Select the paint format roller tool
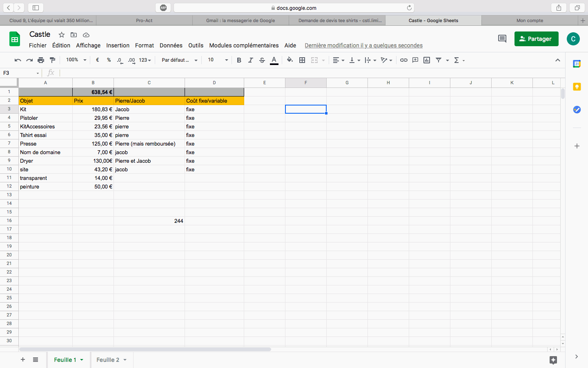The height and width of the screenshot is (368, 588). point(52,60)
